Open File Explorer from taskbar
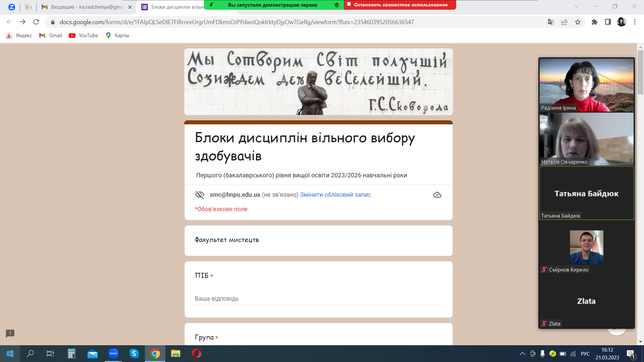 pyautogui.click(x=176, y=354)
